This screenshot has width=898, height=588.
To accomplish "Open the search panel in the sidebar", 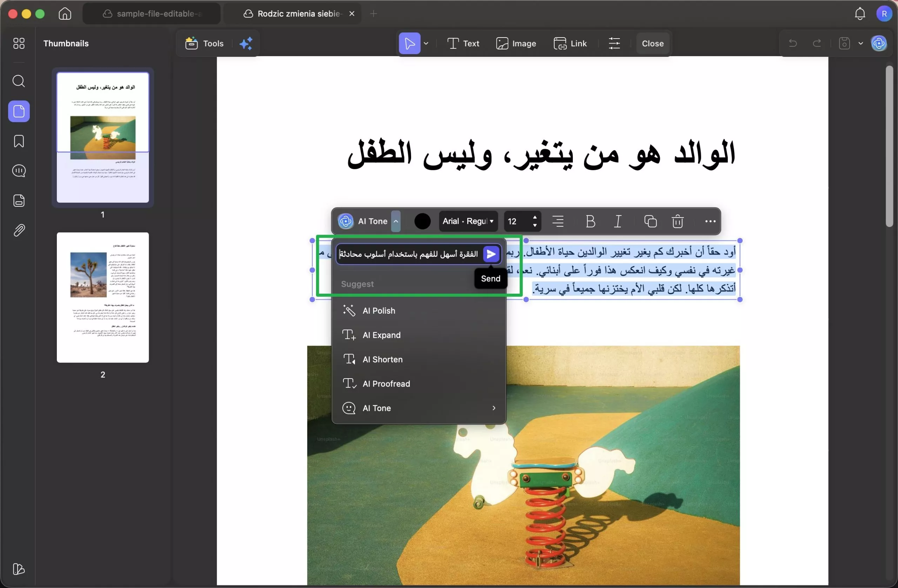I will point(19,81).
